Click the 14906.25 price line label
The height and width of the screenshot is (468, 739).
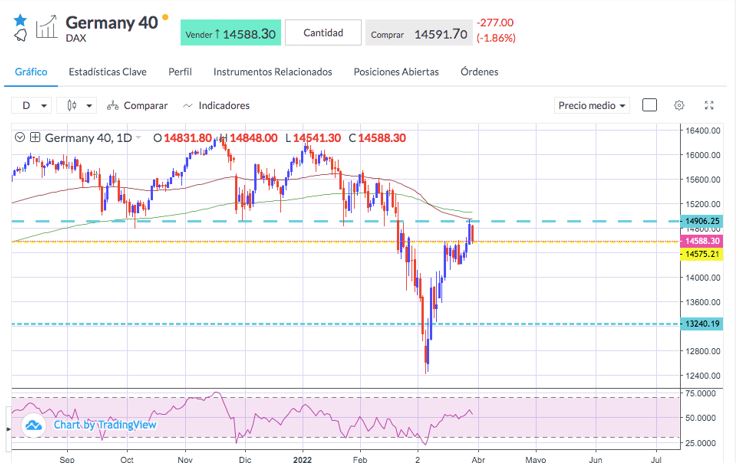pyautogui.click(x=702, y=221)
